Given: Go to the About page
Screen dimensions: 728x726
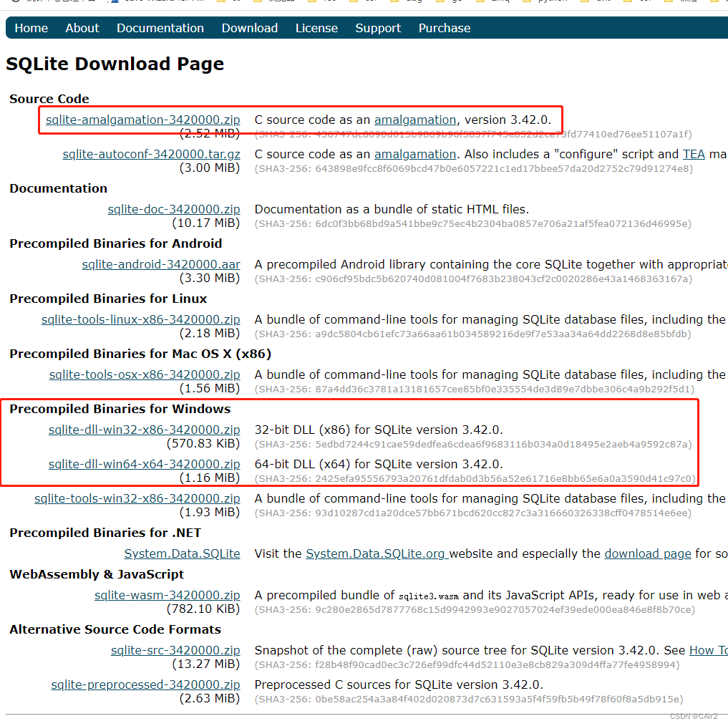Looking at the screenshot, I should click(82, 28).
